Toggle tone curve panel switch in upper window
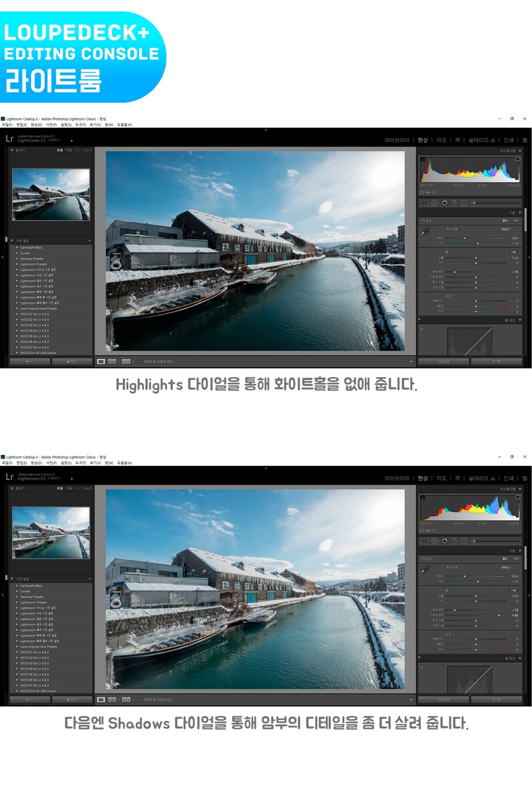 pos(419,320)
